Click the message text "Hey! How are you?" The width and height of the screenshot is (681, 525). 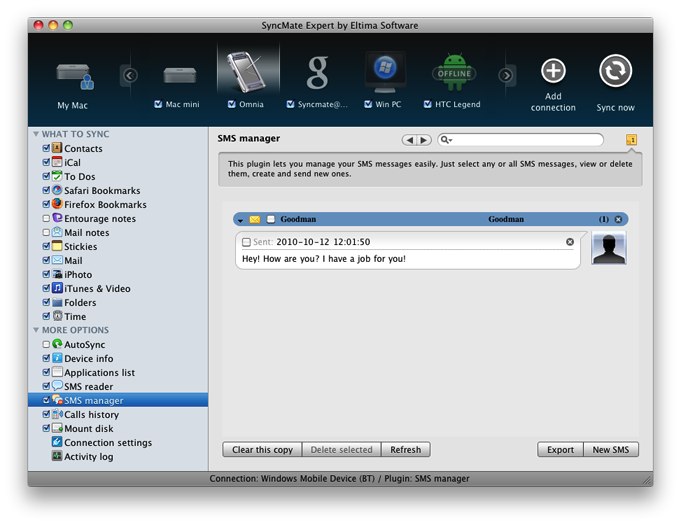(x=281, y=259)
